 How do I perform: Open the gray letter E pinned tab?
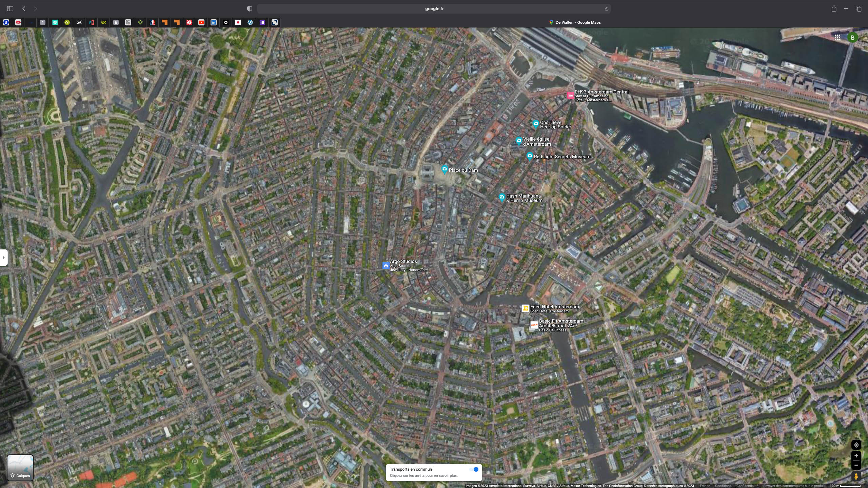[116, 22]
